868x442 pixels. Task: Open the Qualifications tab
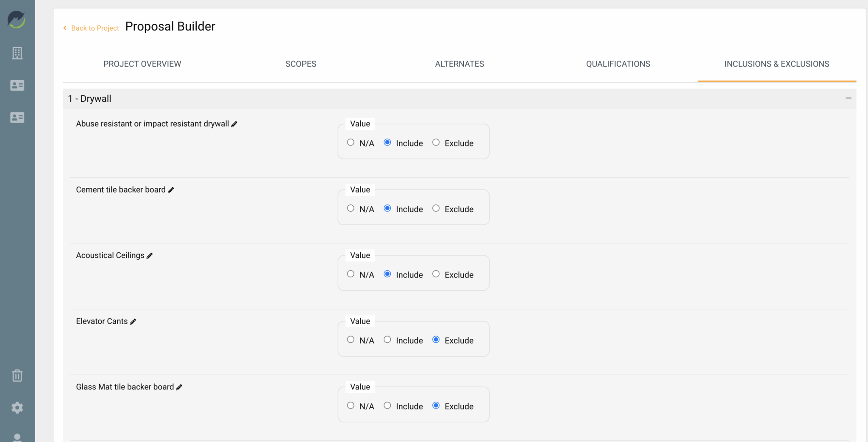pos(618,64)
